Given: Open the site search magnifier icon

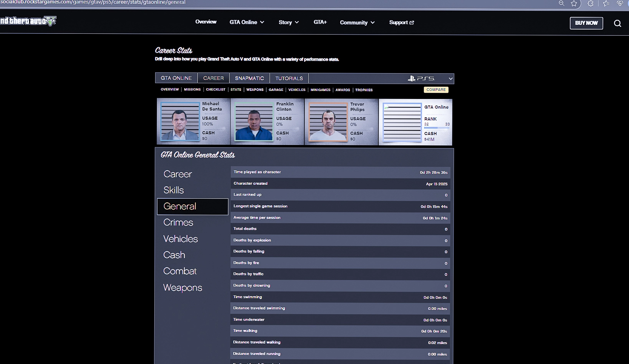Looking at the screenshot, I should (x=617, y=23).
